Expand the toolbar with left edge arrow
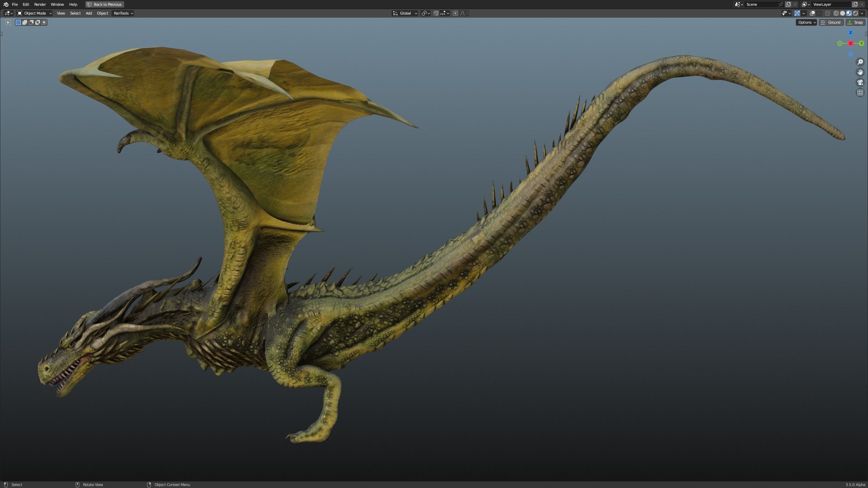The height and width of the screenshot is (488, 868). coord(1,34)
